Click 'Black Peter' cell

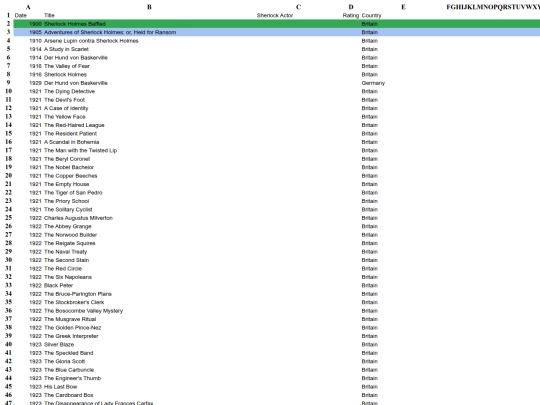(58, 285)
